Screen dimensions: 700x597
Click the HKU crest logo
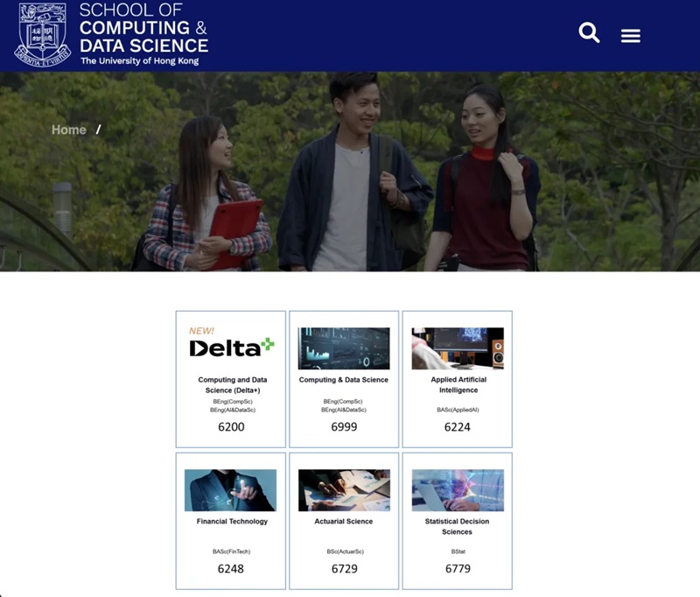42,35
